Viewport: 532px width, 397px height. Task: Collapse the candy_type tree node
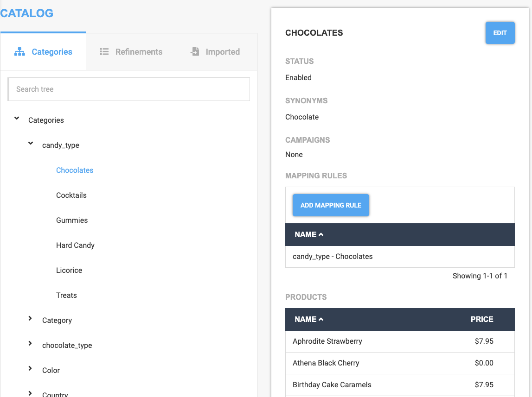point(31,144)
